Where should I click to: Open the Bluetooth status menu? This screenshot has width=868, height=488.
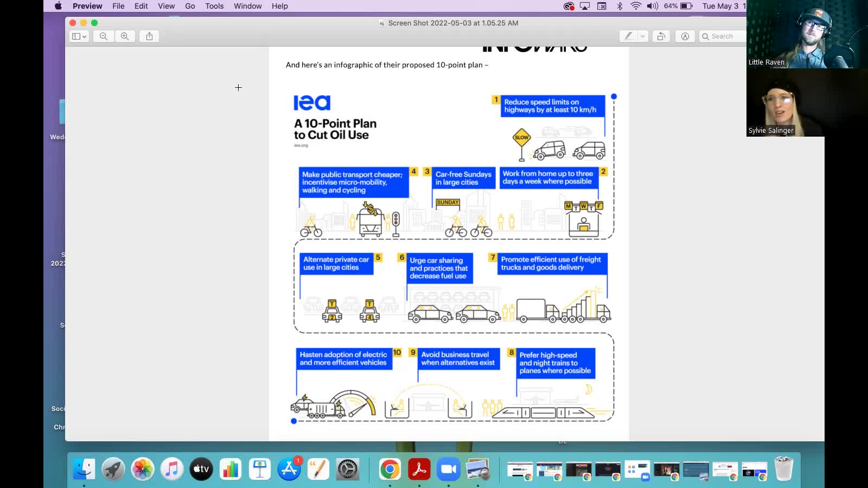tap(620, 6)
